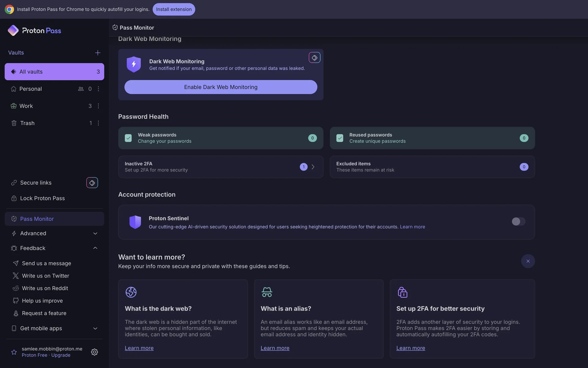The height and width of the screenshot is (368, 588).
Task: Open the Inactive 2FA card
Action: [x=221, y=167]
